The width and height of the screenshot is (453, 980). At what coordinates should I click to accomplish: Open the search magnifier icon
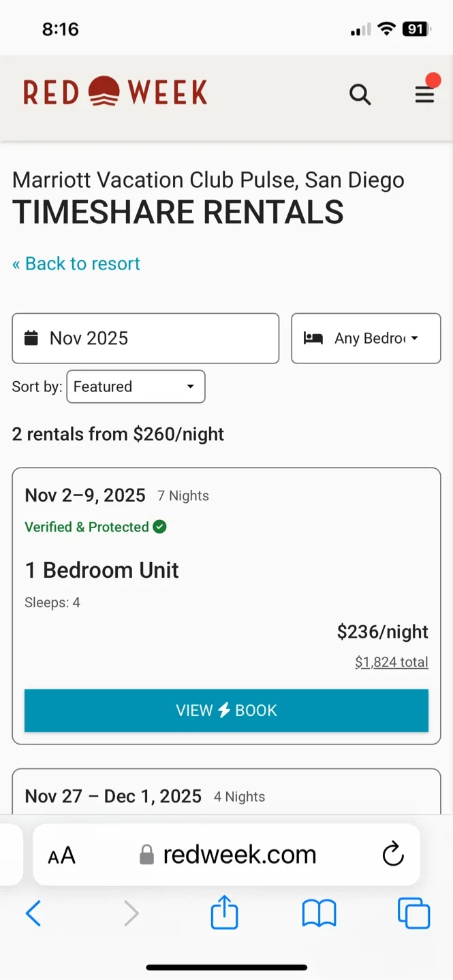pyautogui.click(x=360, y=95)
